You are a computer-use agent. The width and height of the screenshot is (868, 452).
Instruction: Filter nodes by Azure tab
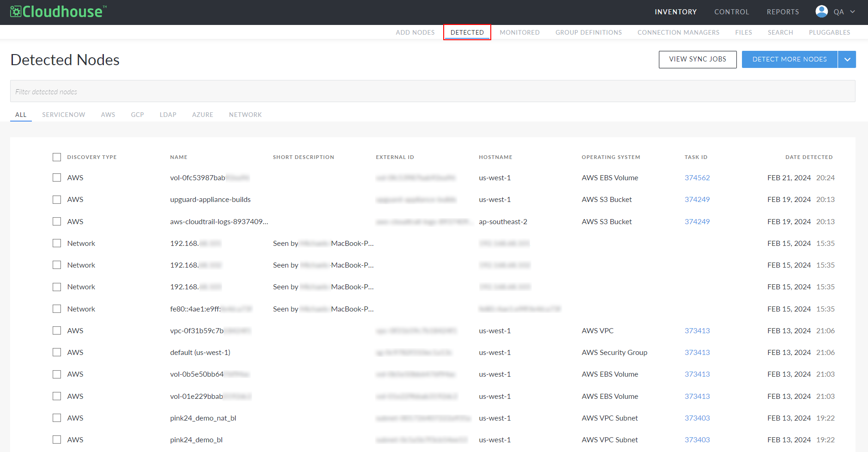[x=203, y=115]
